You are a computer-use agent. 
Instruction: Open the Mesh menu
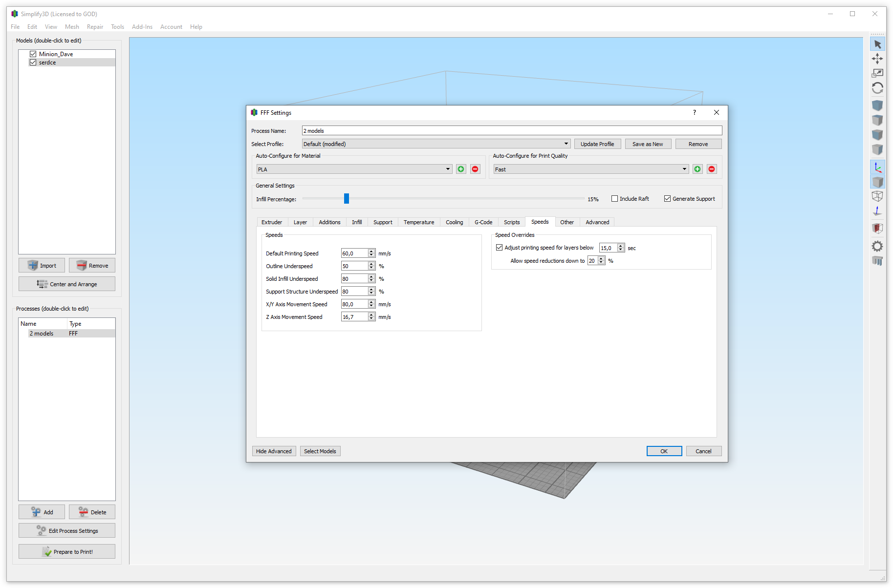pos(72,27)
